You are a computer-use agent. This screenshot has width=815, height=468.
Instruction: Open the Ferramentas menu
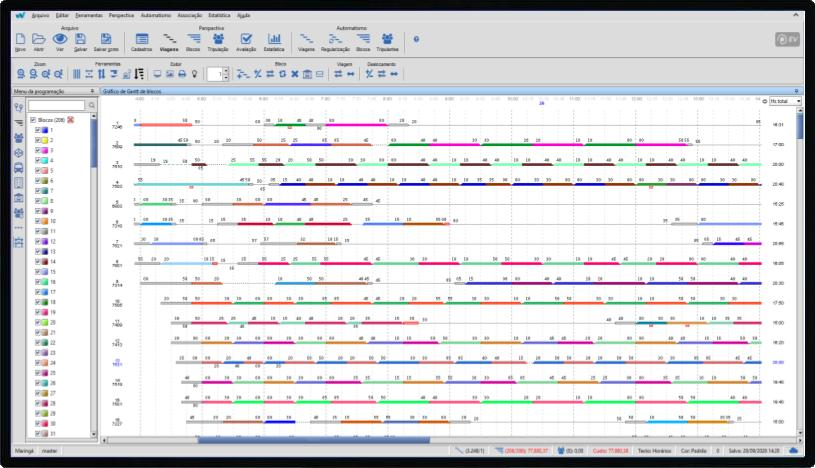pyautogui.click(x=89, y=16)
